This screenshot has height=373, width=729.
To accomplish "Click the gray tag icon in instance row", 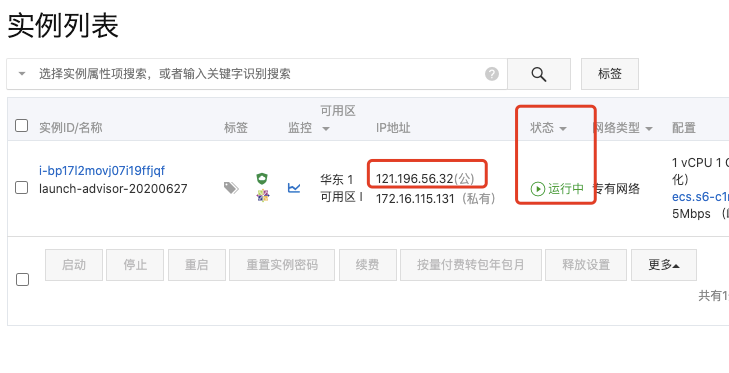I will pyautogui.click(x=231, y=188).
